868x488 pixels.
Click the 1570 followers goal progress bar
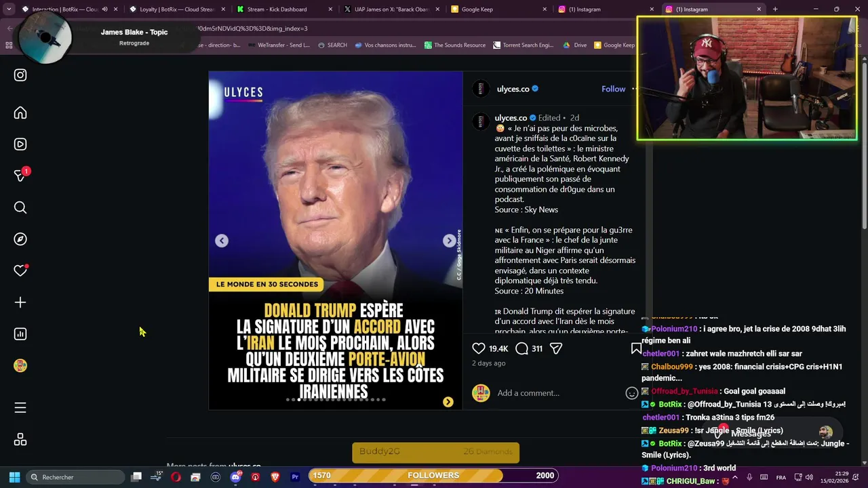coord(433,476)
